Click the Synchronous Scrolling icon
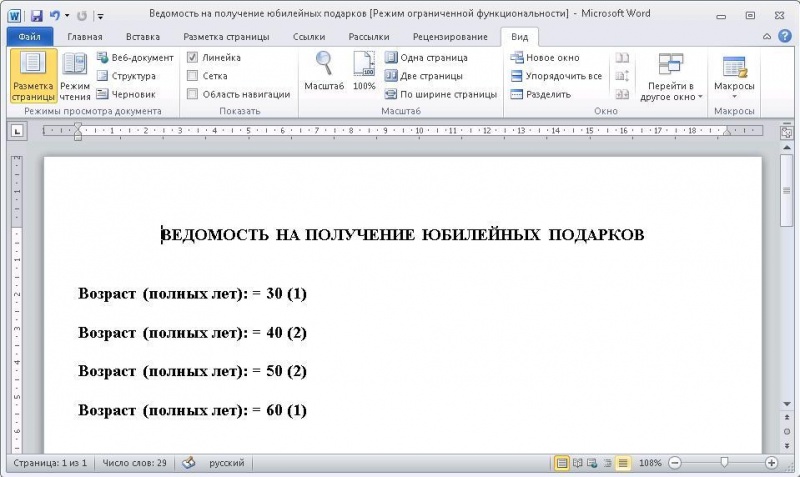This screenshot has height=477, width=800. (622, 76)
